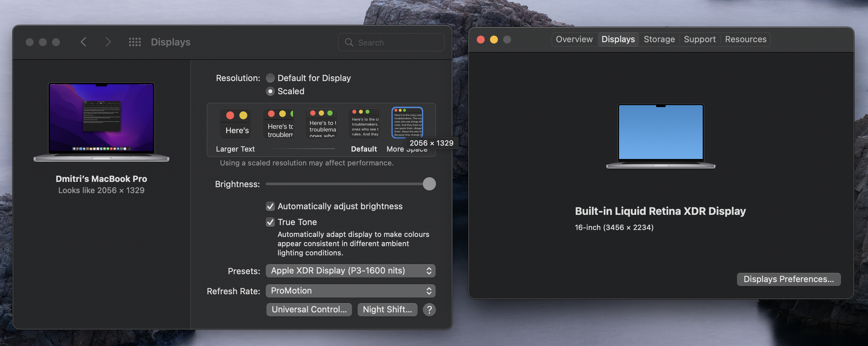Click "Built-in Liquid Retina XDR Display" heading

[660, 211]
